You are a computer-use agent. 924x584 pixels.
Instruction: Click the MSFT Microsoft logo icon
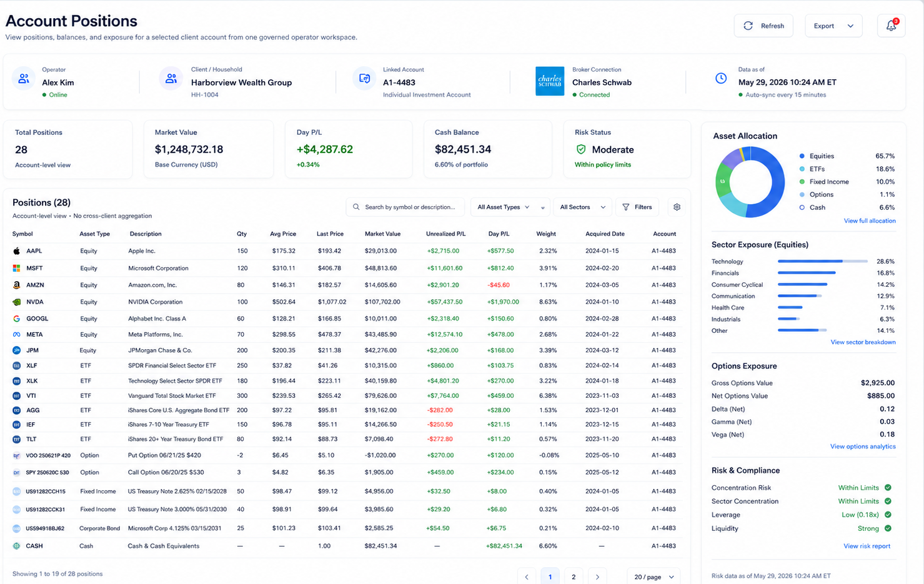pyautogui.click(x=17, y=268)
